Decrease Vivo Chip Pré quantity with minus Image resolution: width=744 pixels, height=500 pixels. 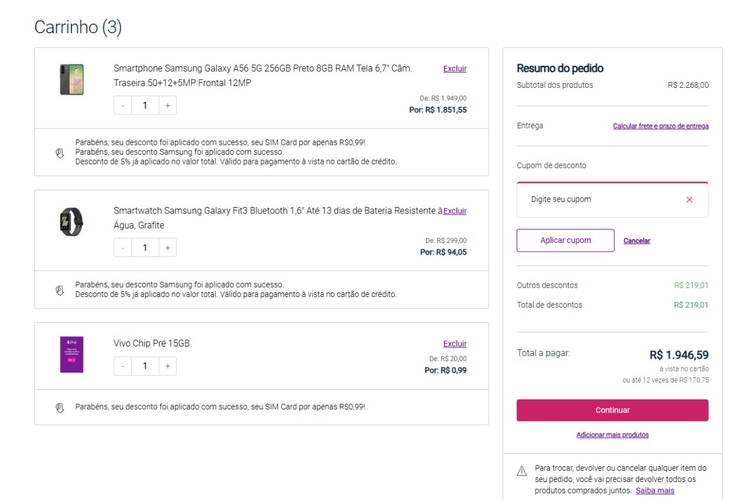(x=123, y=366)
